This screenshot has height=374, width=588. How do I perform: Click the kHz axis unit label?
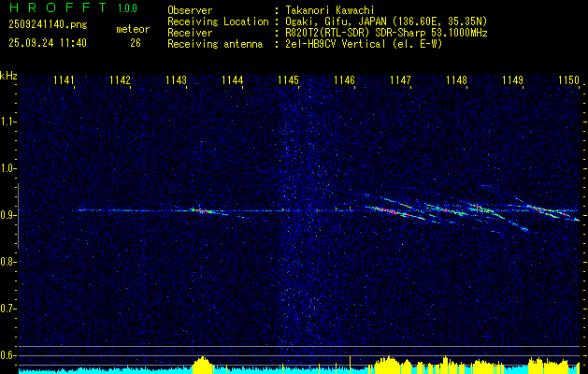point(8,76)
